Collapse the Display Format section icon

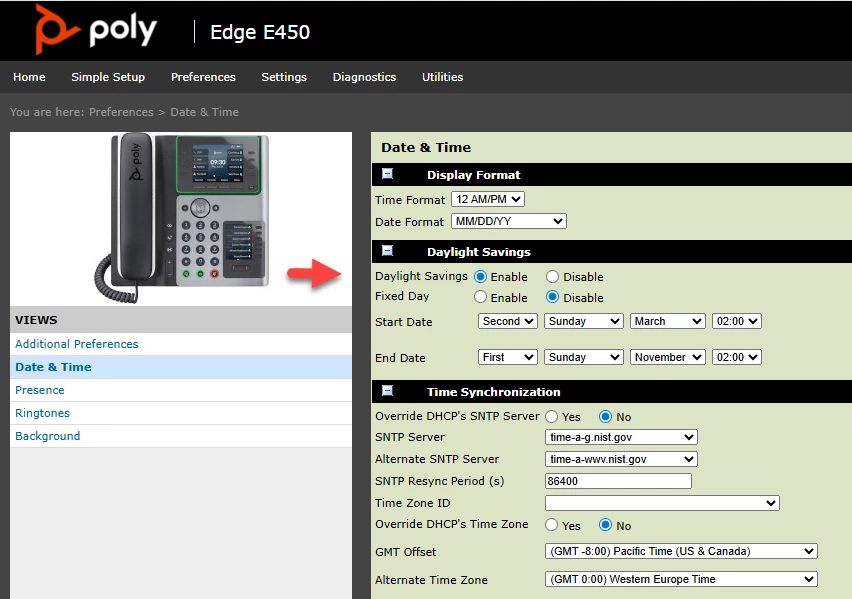click(387, 174)
